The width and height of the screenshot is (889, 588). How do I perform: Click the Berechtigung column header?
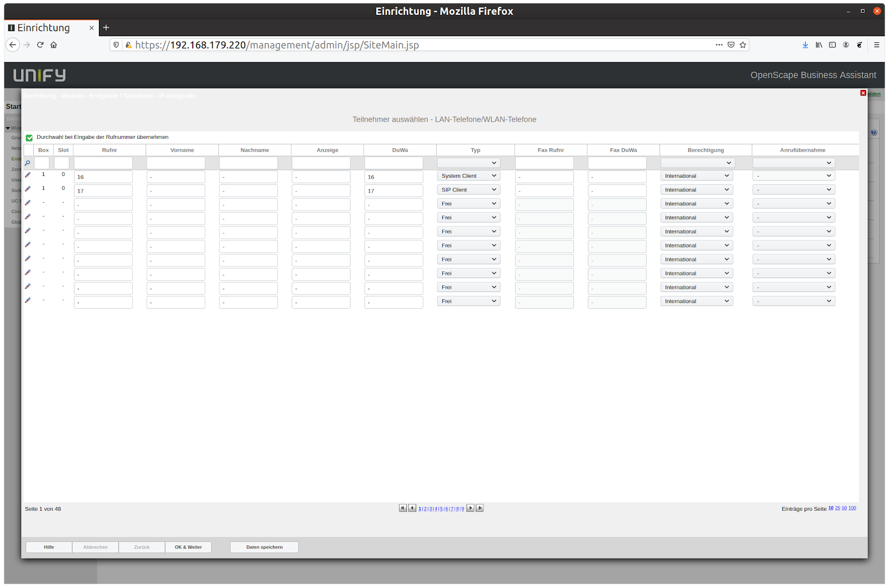(706, 150)
